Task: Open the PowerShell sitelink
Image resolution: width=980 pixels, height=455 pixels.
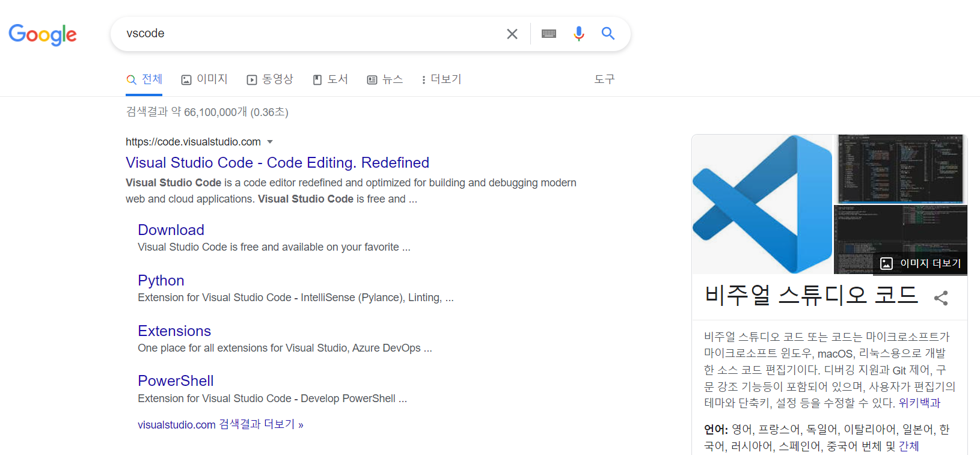Action: [176, 381]
